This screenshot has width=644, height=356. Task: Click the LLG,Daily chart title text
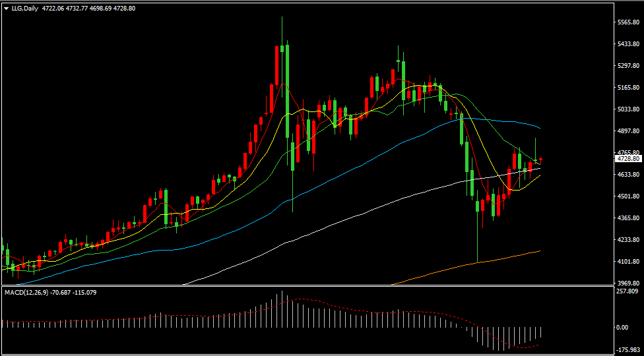click(24, 9)
